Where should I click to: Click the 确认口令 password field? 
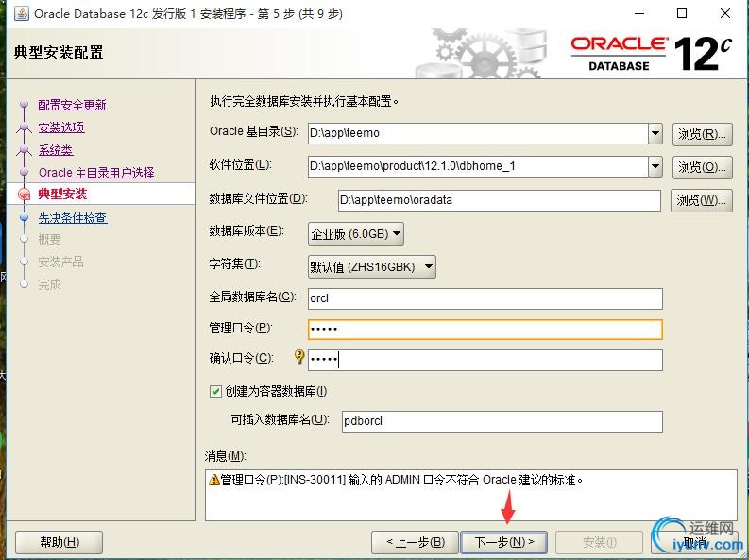pos(485,360)
